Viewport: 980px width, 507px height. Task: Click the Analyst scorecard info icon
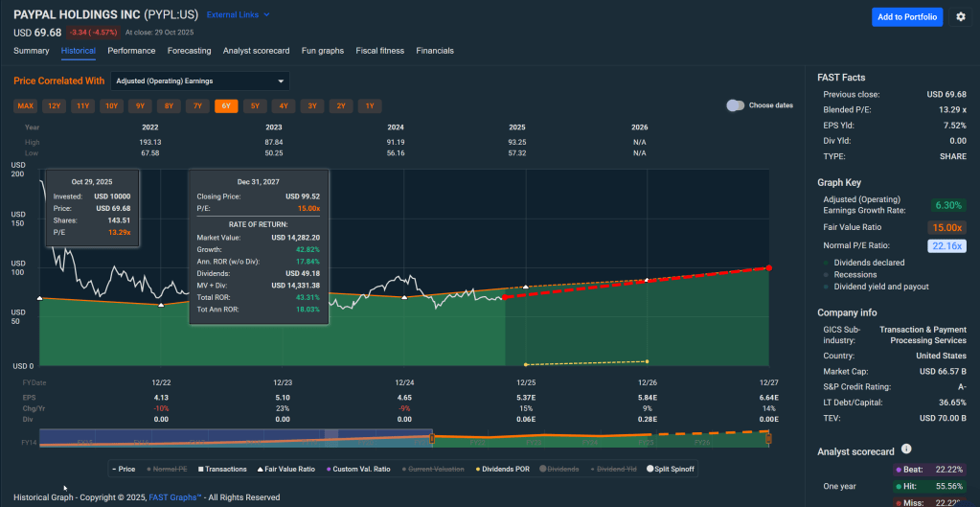pyautogui.click(x=906, y=449)
